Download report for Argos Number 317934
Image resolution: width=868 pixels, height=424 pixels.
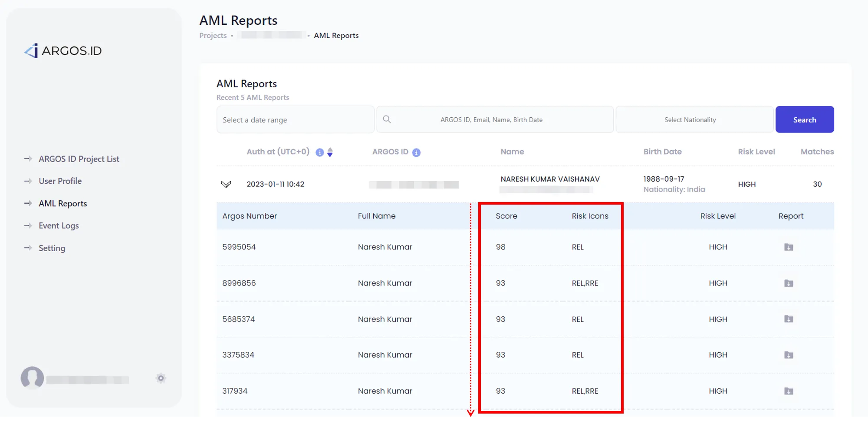(x=789, y=391)
